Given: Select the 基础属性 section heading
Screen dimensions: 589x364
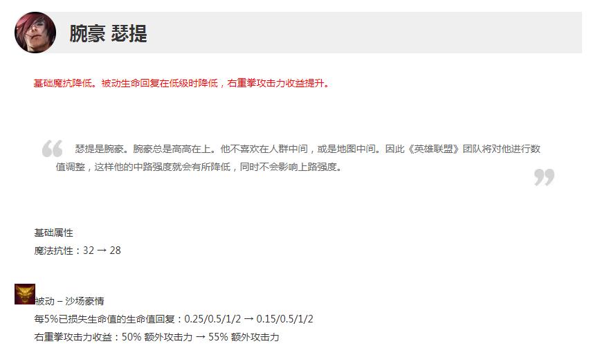Looking at the screenshot, I should (x=53, y=233).
